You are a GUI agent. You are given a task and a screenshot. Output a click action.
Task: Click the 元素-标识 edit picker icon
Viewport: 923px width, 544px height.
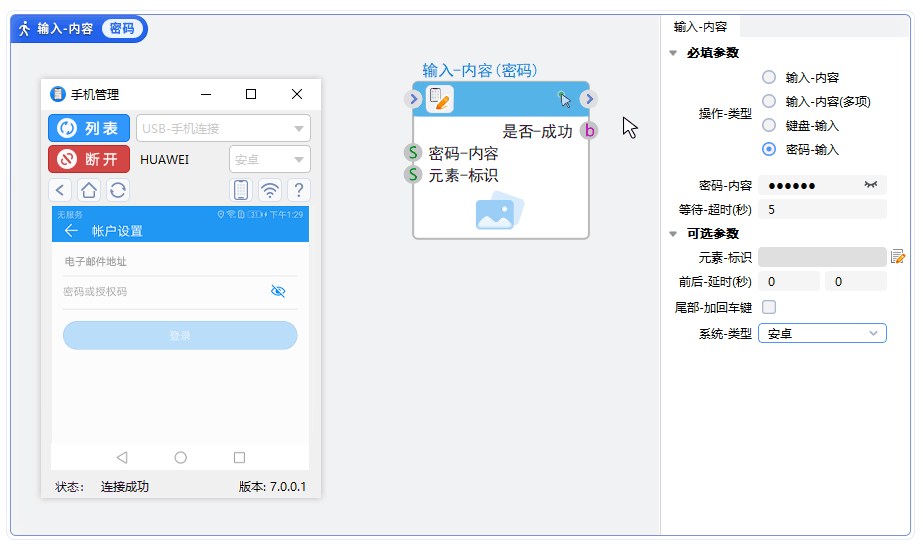click(898, 257)
